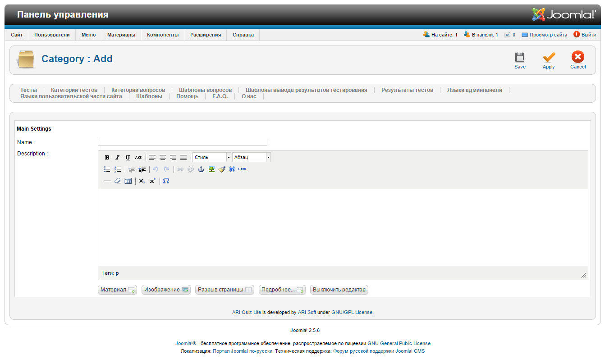605x364 pixels.
Task: Insert a table in the editor
Action: tap(128, 181)
